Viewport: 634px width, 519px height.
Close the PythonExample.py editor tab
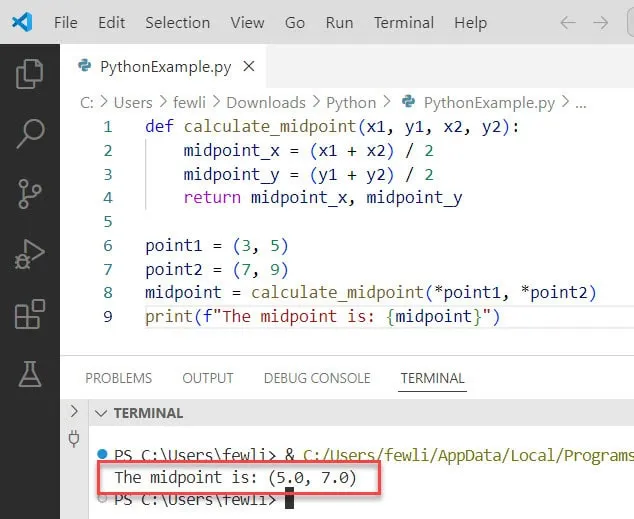[249, 67]
